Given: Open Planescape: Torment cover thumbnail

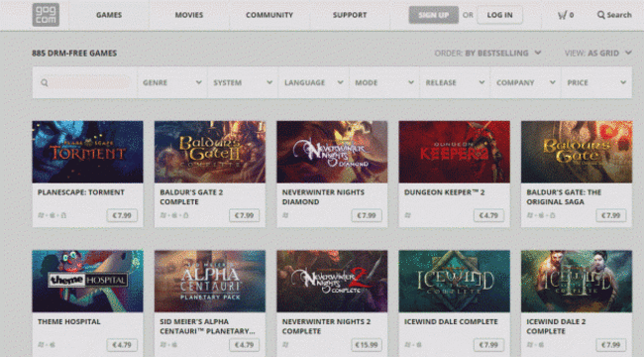Looking at the screenshot, I should point(88,152).
